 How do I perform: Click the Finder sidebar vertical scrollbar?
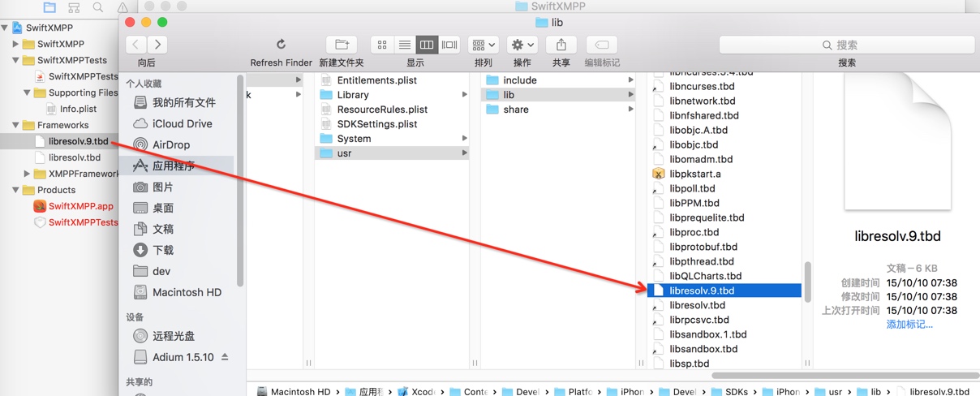click(x=240, y=181)
